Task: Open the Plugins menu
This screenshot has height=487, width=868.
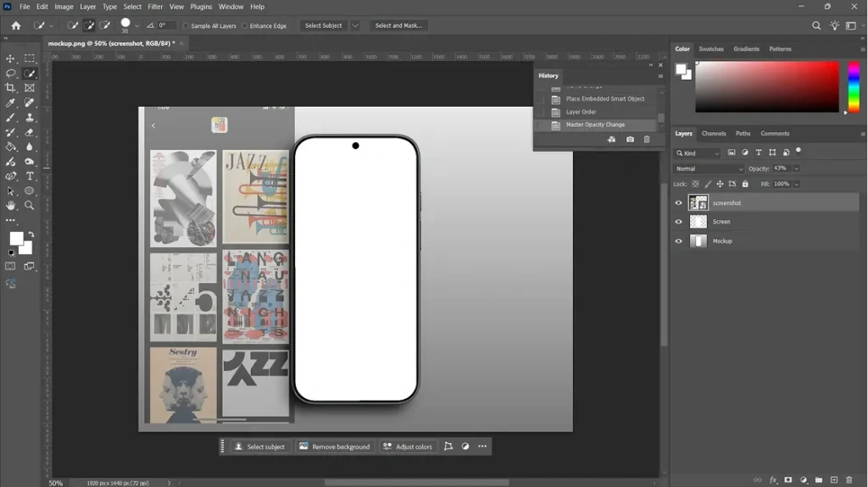Action: [201, 7]
